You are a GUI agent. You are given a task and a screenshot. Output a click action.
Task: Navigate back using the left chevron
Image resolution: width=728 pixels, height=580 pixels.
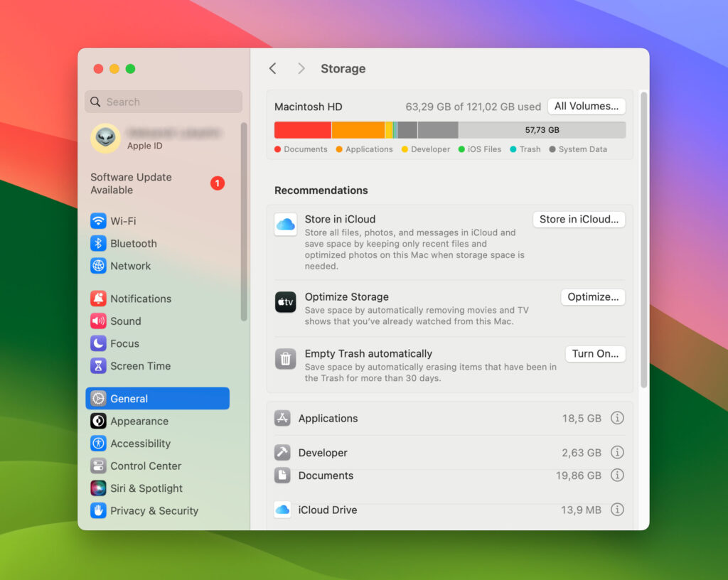point(273,68)
